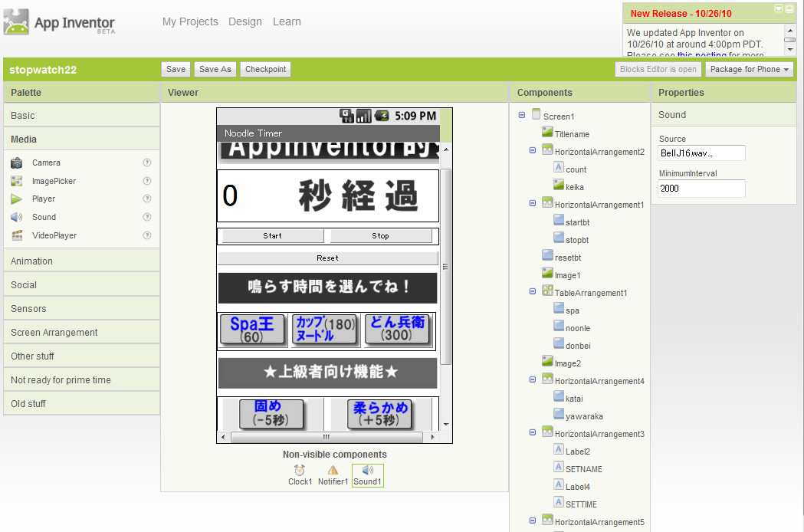Expand the Other stuff palette category
The width and height of the screenshot is (804, 532).
click(81, 356)
